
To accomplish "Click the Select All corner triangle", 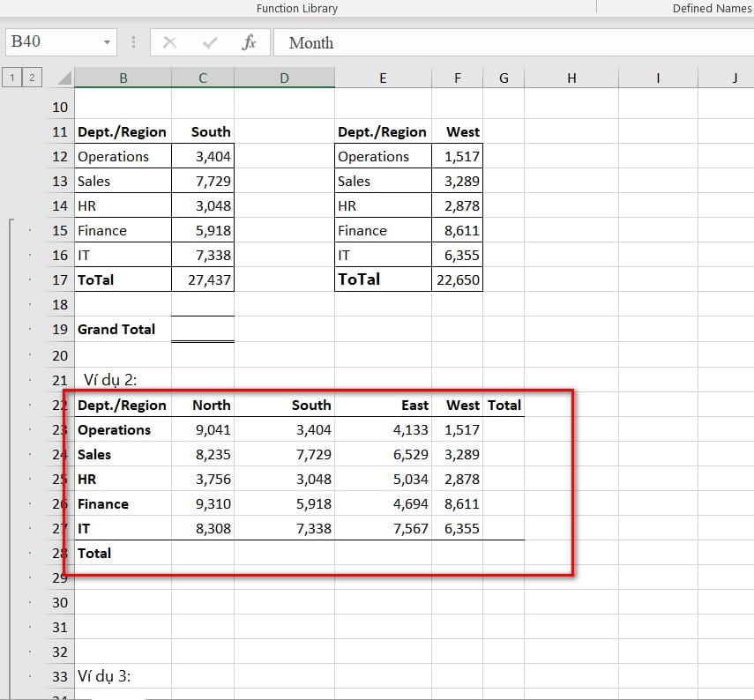I will click(63, 78).
